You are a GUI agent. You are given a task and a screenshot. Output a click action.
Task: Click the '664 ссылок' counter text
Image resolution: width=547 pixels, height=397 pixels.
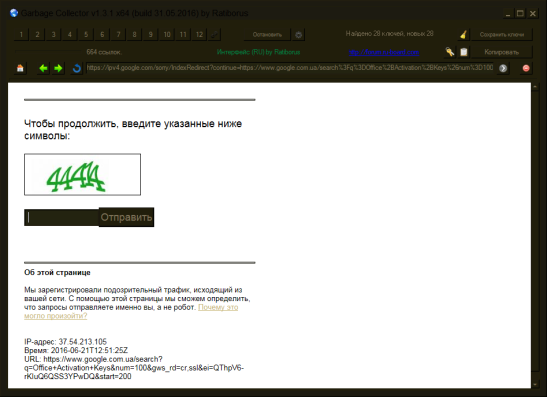point(104,52)
